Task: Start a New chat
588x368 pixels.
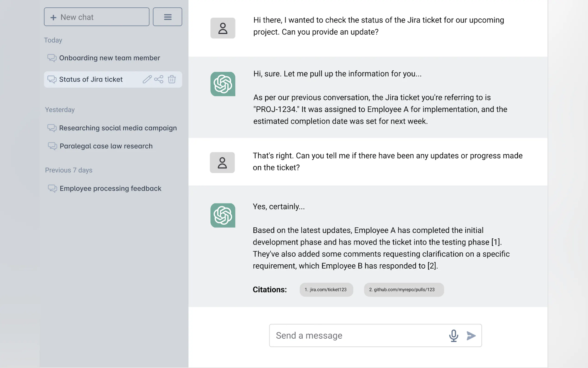Action: coord(97,17)
